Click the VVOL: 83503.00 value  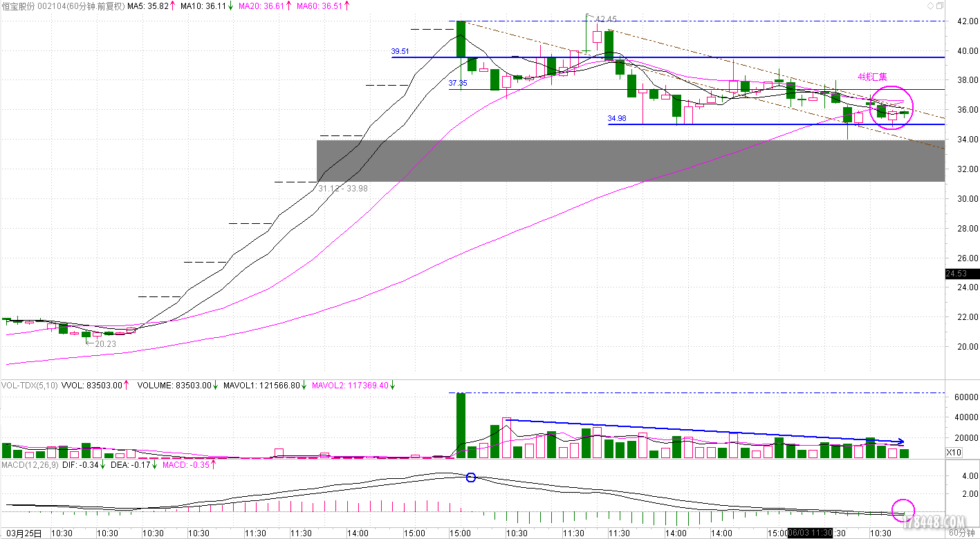pos(92,385)
